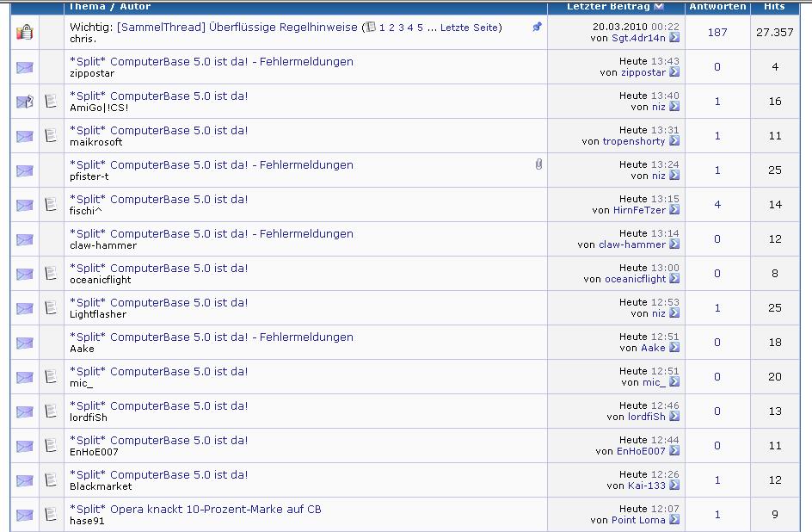Open Point Loma's profile link
The height and width of the screenshot is (532, 812).
tap(638, 520)
